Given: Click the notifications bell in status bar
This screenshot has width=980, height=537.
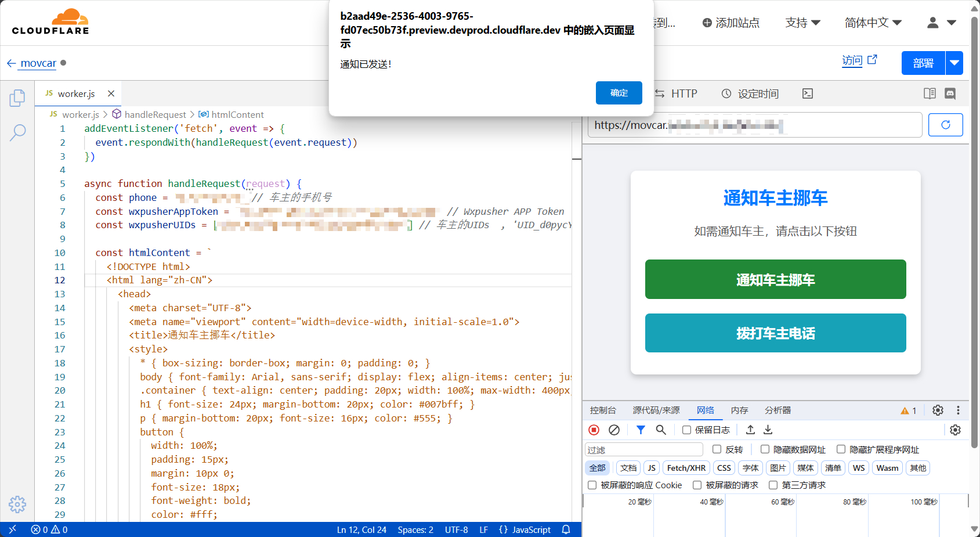Looking at the screenshot, I should [x=566, y=529].
